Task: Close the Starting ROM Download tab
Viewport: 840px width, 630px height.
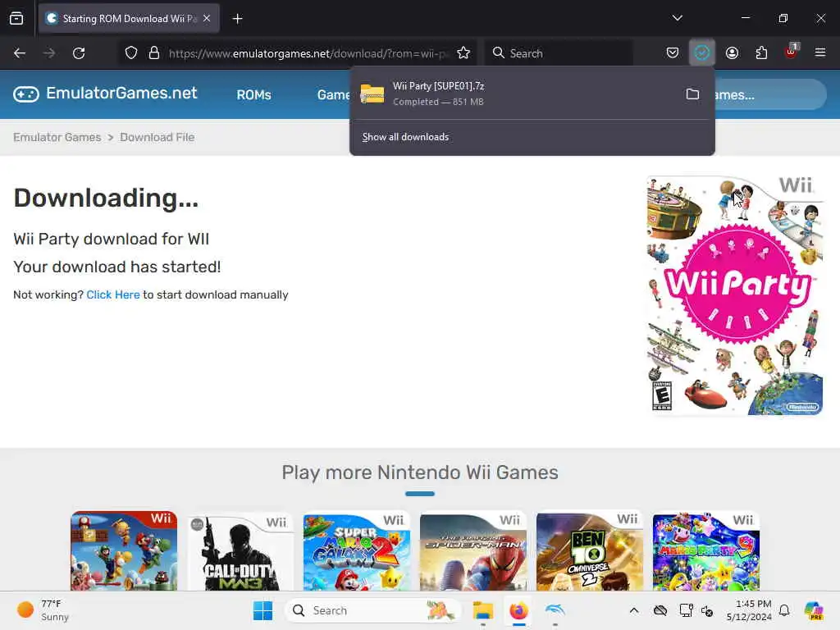Action: (x=207, y=18)
